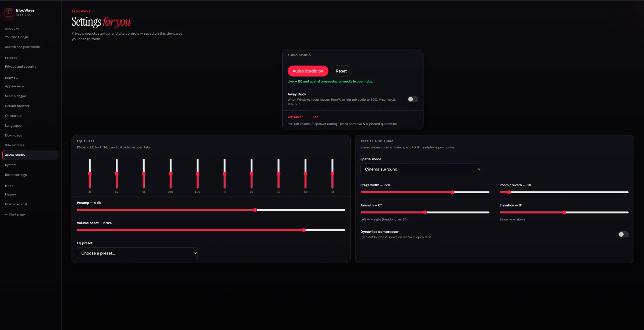Click the Azimuth slider
Viewport: 644px width, 330px height.
pos(425,212)
